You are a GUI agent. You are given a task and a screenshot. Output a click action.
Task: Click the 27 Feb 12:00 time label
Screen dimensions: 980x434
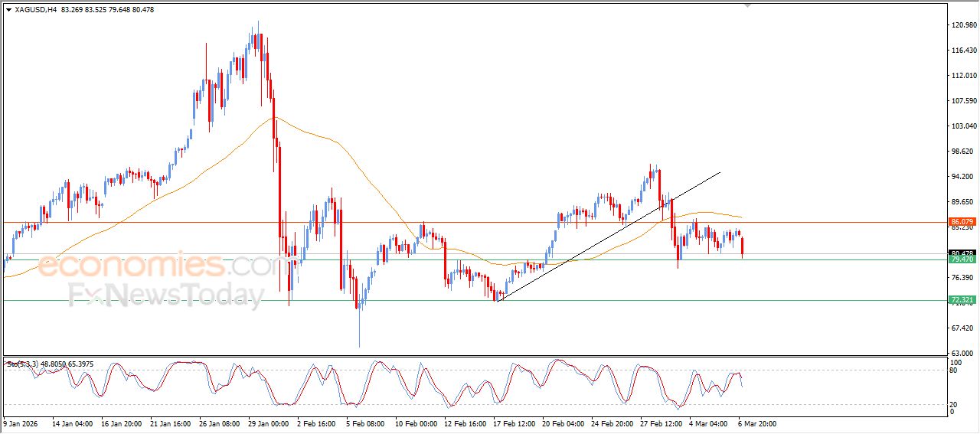pos(663,423)
